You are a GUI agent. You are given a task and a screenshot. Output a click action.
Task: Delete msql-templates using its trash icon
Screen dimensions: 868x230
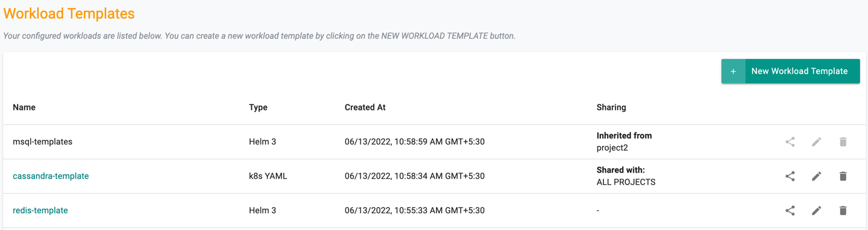click(x=843, y=142)
